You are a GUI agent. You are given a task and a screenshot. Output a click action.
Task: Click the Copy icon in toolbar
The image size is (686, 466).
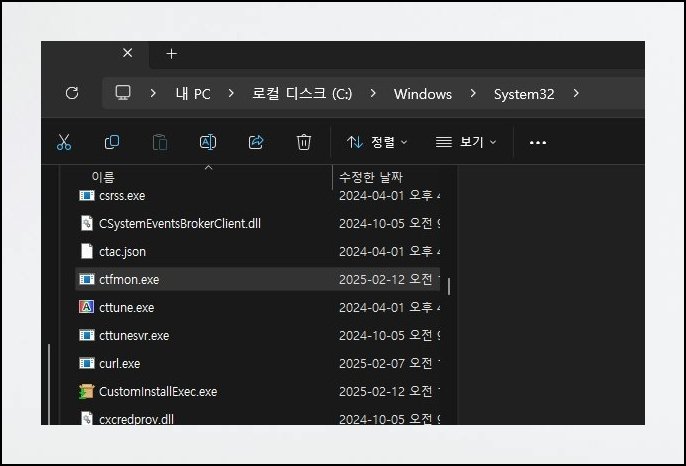click(x=112, y=142)
